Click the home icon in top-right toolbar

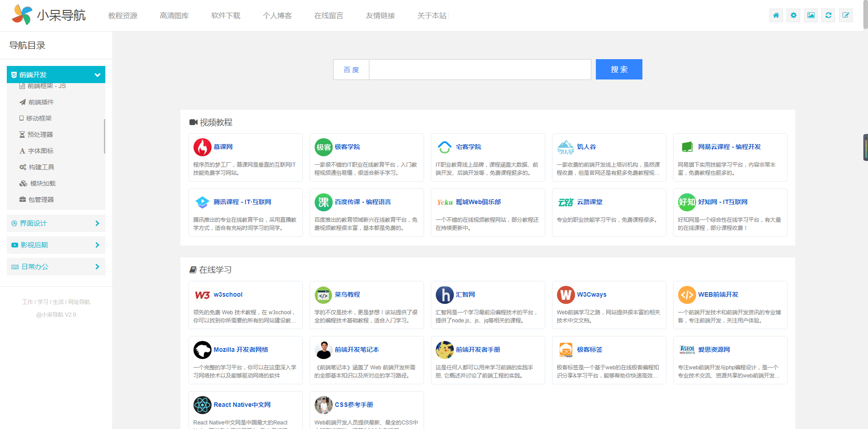(x=776, y=15)
